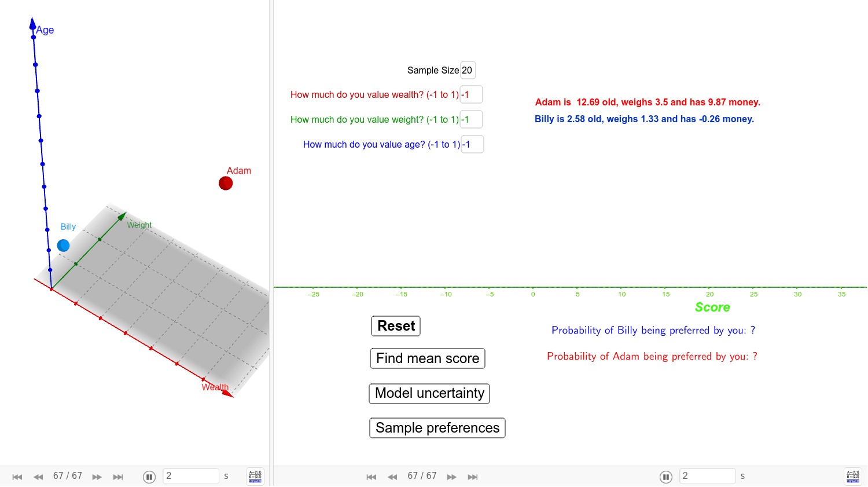Click the Billy age weight money description
This screenshot has width=868, height=487.
point(644,119)
